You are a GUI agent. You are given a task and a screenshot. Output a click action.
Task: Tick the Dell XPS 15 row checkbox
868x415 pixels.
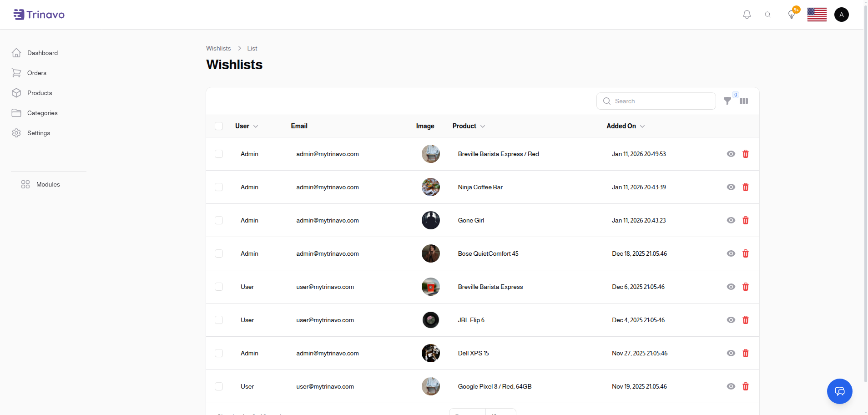click(219, 353)
